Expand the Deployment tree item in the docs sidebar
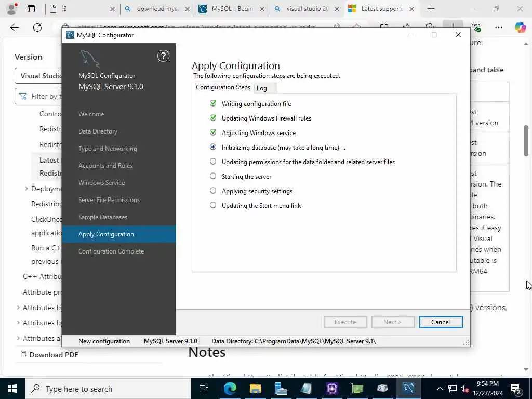Viewport: 532px width, 399px height. point(26,189)
